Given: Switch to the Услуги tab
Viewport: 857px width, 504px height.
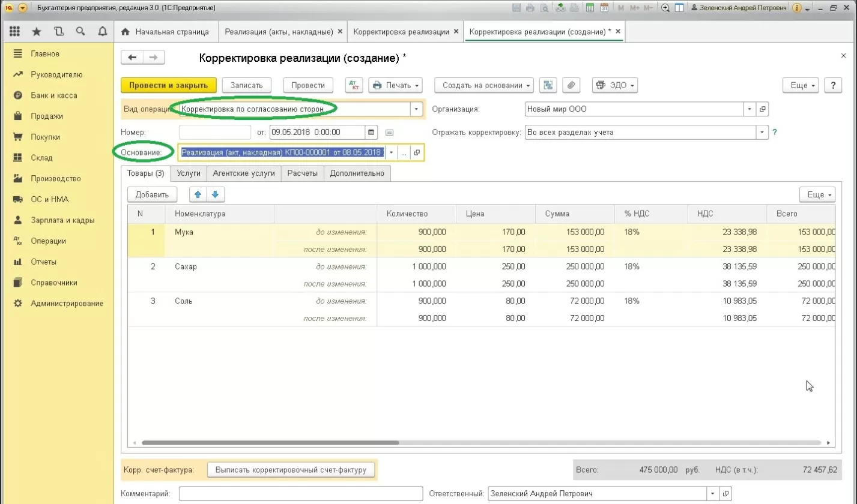Looking at the screenshot, I should 188,173.
